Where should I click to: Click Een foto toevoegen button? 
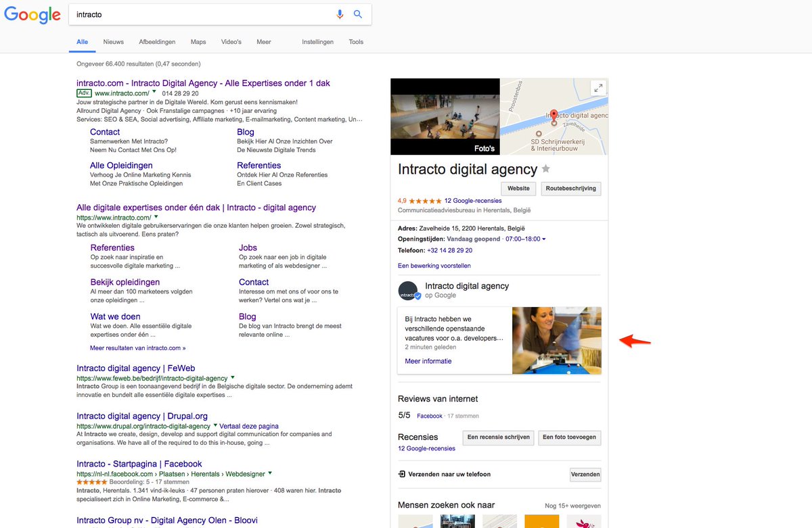tap(570, 437)
